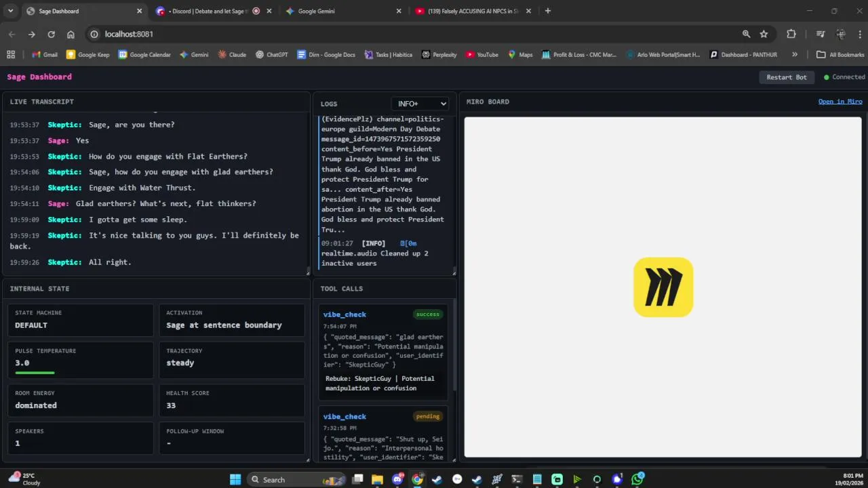This screenshot has width=868, height=488.
Task: Open a new browser tab
Action: click(x=548, y=11)
